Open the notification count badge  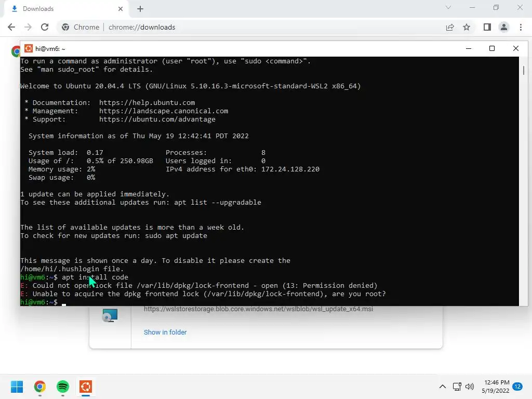[517, 387]
